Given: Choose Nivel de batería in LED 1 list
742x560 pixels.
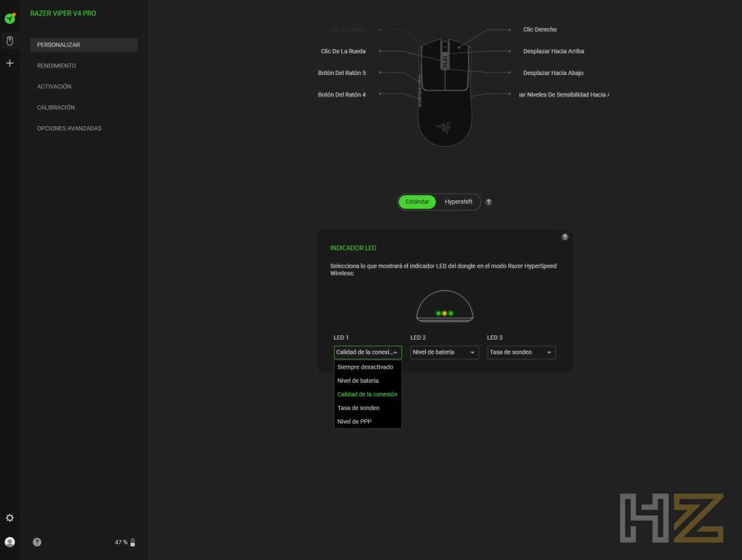Looking at the screenshot, I should 368,381.
